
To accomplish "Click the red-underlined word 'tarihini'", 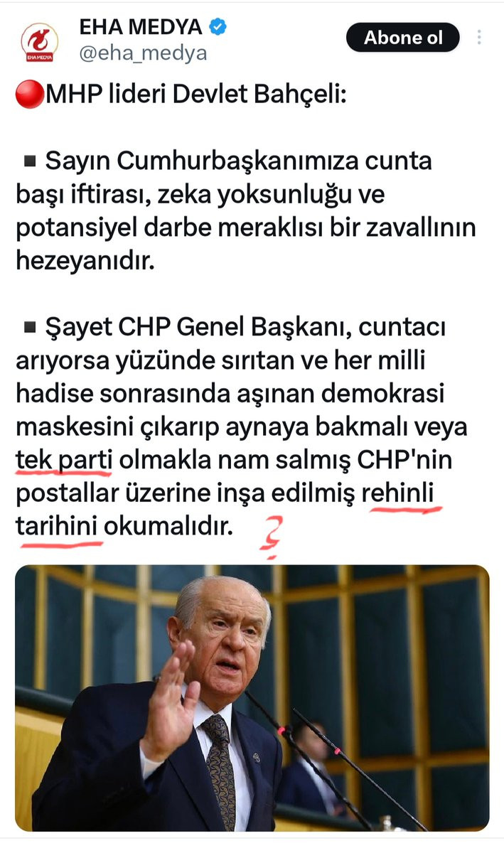I will click(58, 527).
